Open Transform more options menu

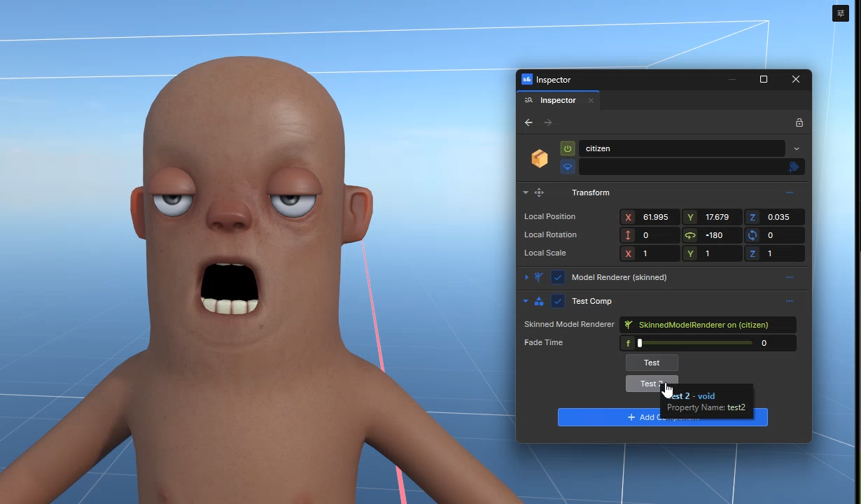point(790,192)
